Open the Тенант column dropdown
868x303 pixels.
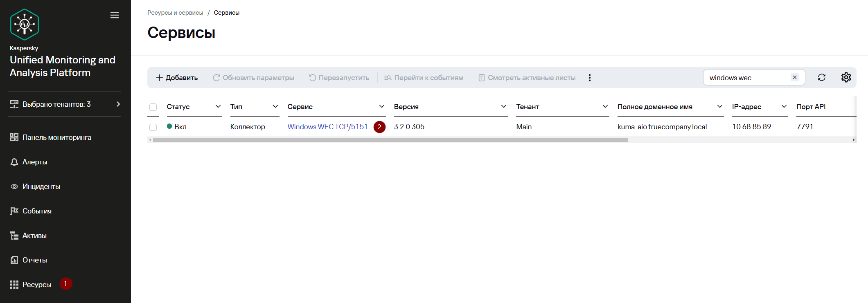[605, 107]
